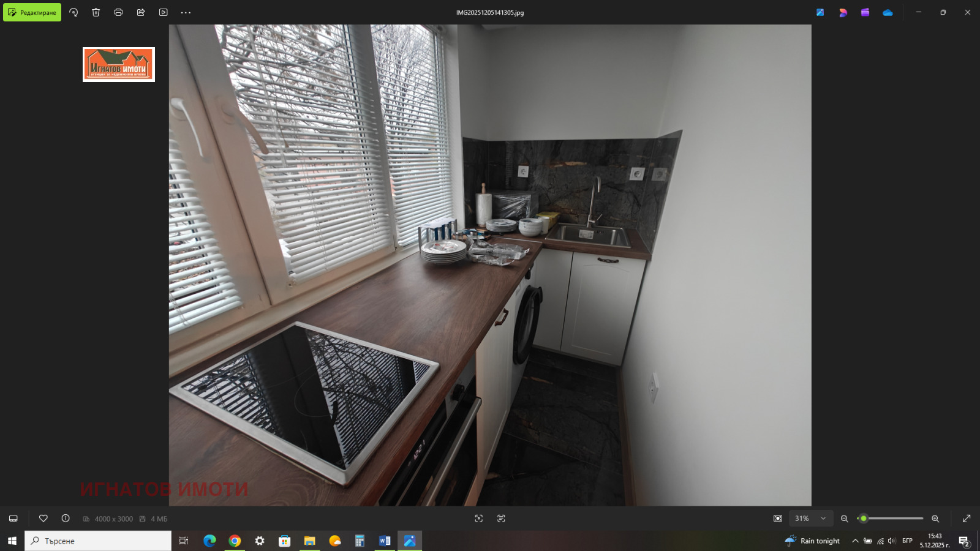Click the zoom slider handle

tap(864, 519)
